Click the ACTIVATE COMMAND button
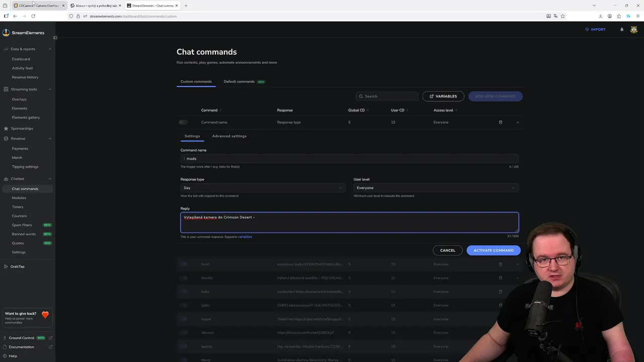The height and width of the screenshot is (362, 644). pos(494,250)
